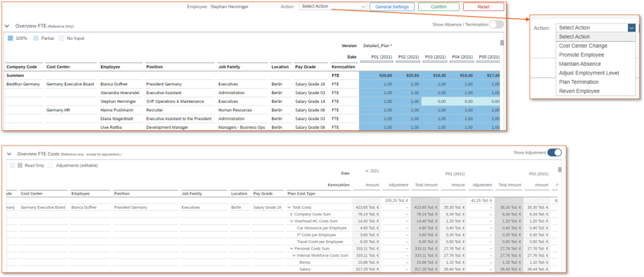Click the P03 (2021) column header
Viewport: 644px width, 277px height.
pos(435,57)
